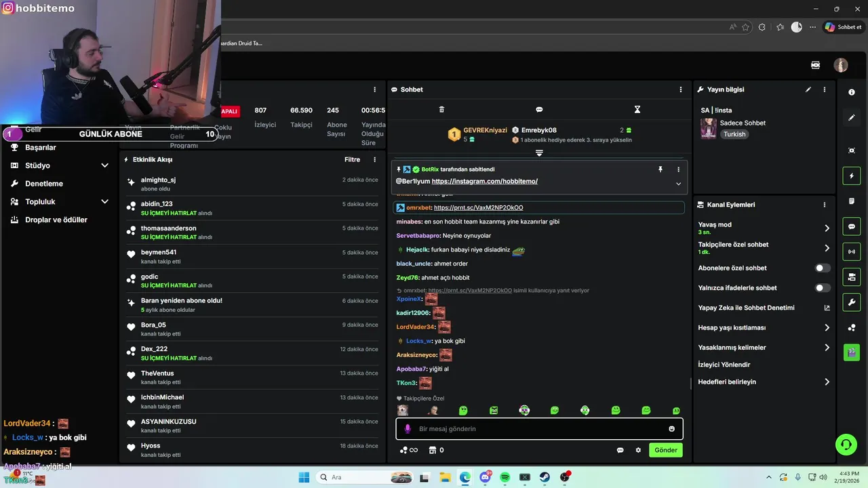Open the Etkinlik Akışı three-dot menu

pyautogui.click(x=374, y=160)
